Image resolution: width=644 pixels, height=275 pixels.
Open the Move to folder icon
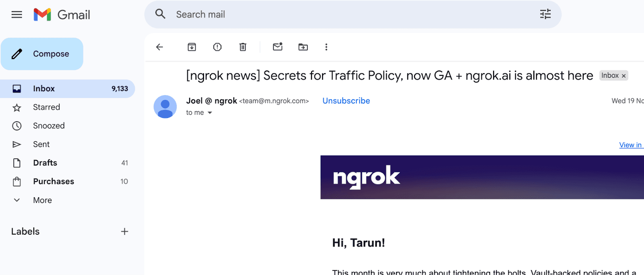click(x=303, y=47)
